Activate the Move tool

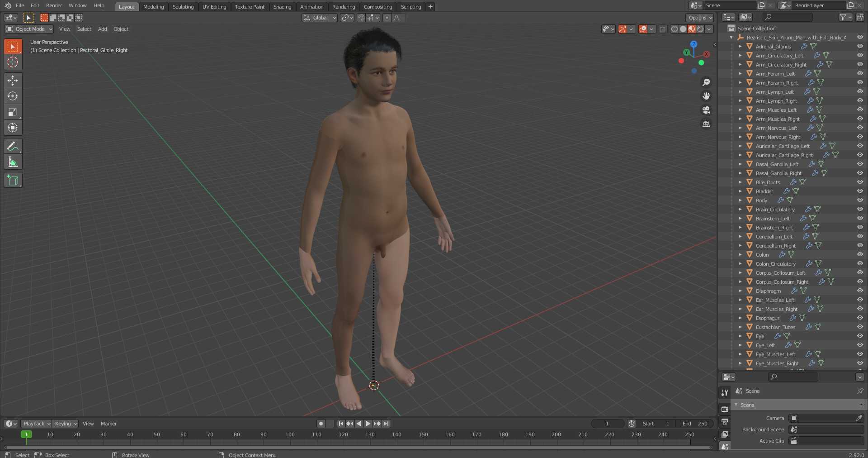[x=13, y=80]
